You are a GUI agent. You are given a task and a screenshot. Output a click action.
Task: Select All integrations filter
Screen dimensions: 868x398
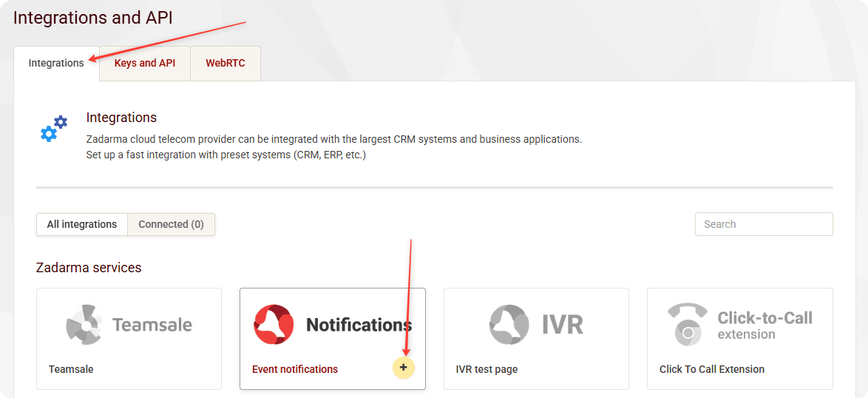82,224
